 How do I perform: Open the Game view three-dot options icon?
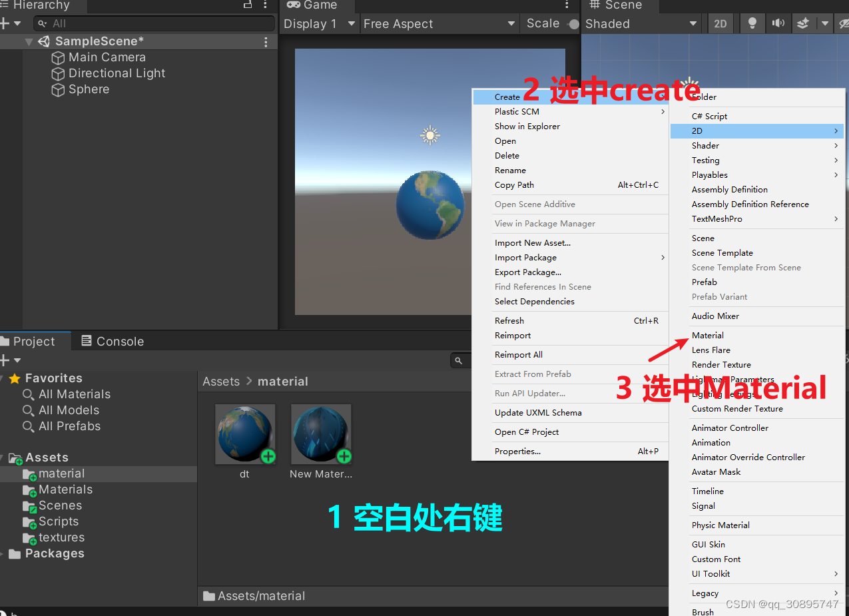(565, 5)
